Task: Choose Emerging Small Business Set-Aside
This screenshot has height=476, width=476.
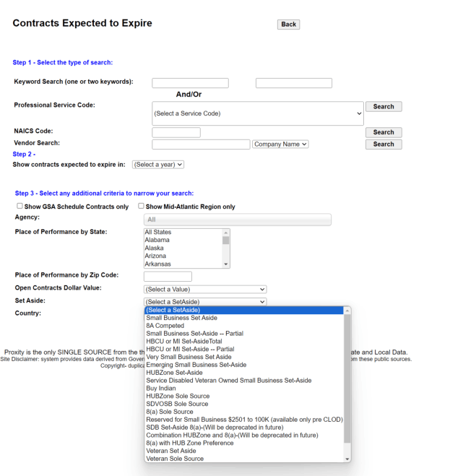Action: point(244,365)
